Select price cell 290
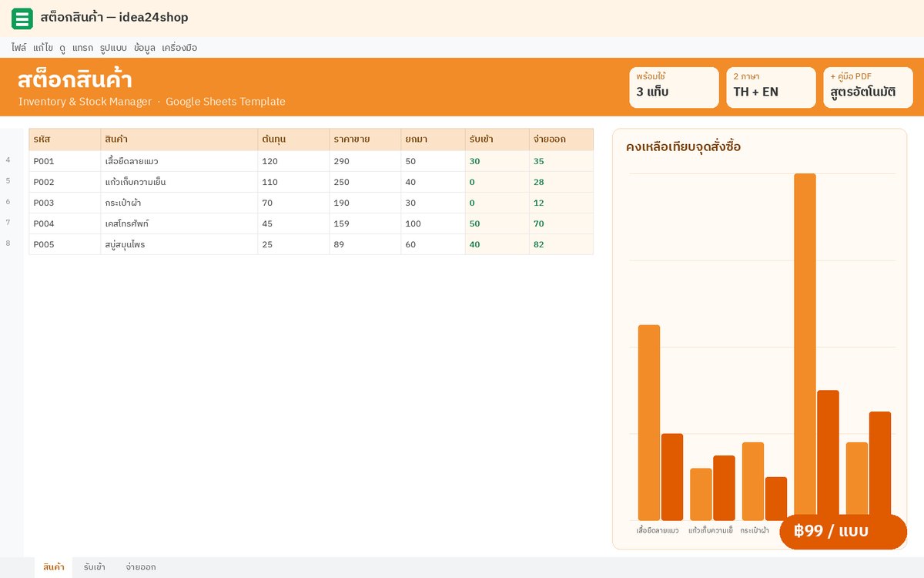 (365, 161)
